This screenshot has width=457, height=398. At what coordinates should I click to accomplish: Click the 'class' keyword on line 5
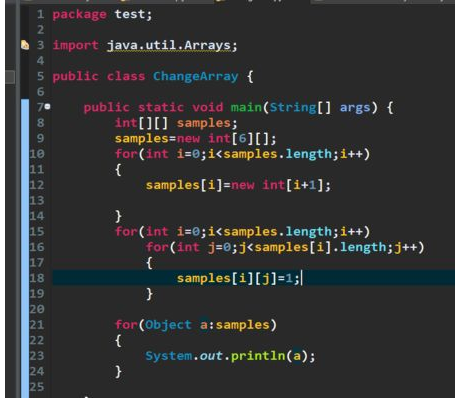tap(126, 76)
